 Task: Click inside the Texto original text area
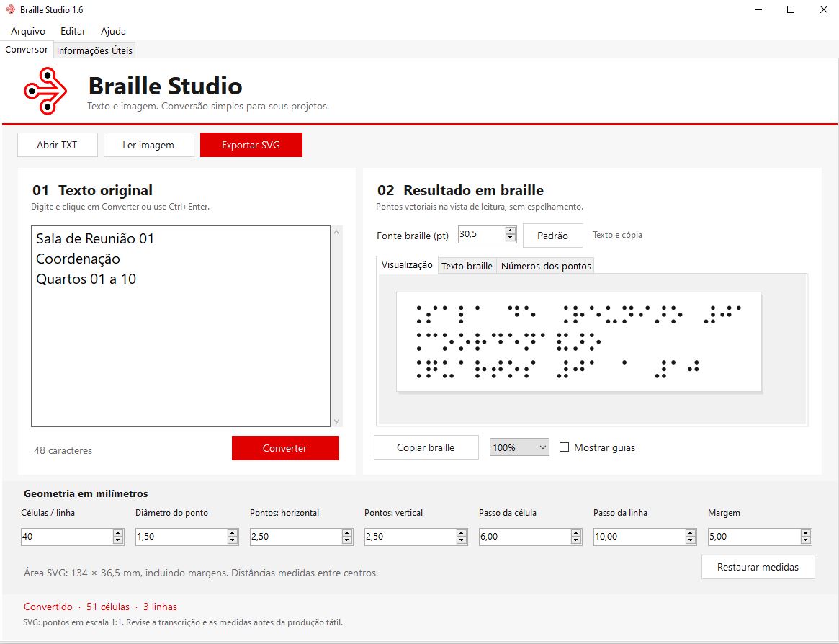click(x=181, y=326)
